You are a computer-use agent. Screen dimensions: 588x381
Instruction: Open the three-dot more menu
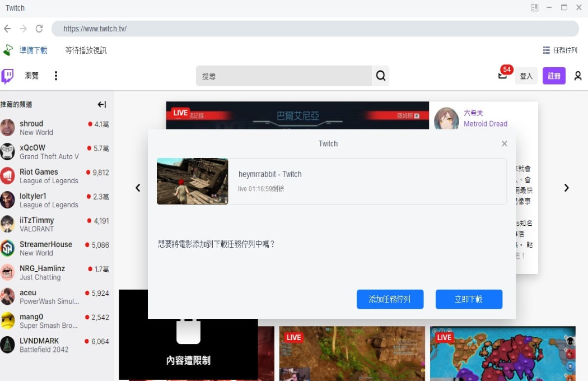pos(56,76)
